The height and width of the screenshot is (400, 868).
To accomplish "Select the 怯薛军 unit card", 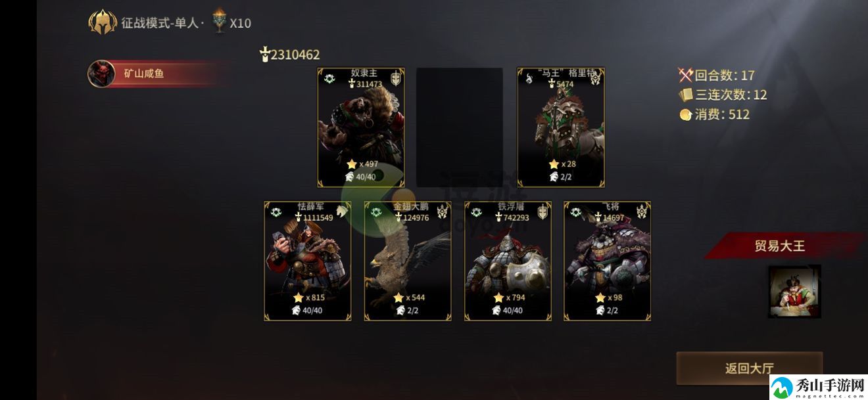I will pos(308,261).
